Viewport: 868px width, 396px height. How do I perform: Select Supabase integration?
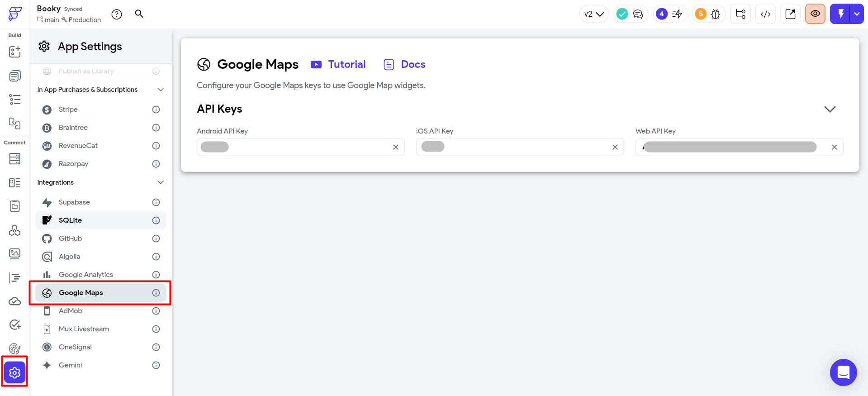tap(100, 202)
